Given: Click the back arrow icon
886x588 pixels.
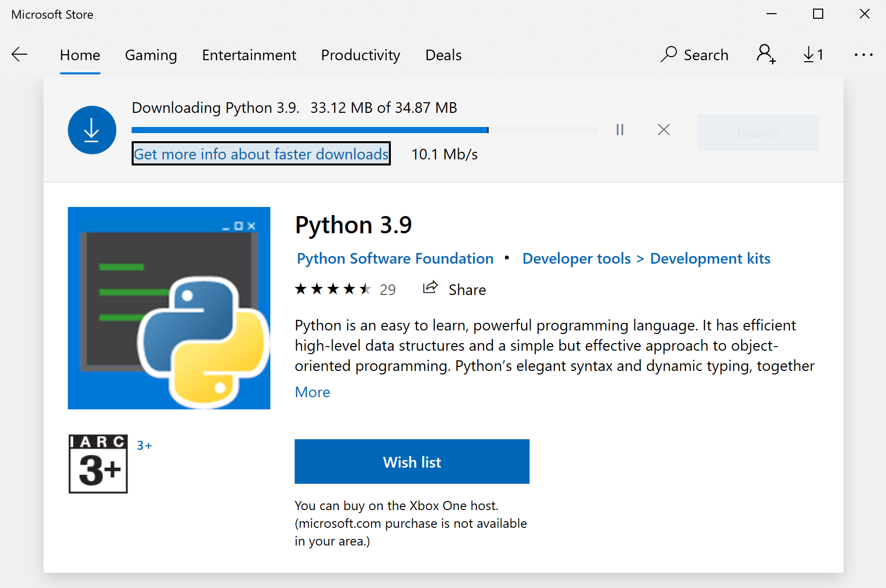Looking at the screenshot, I should pyautogui.click(x=19, y=55).
